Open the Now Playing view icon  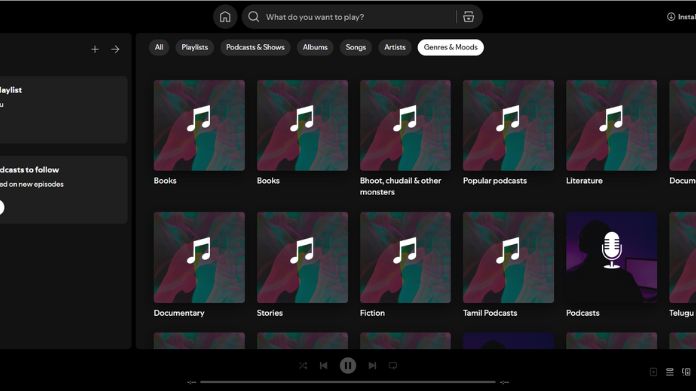click(653, 372)
